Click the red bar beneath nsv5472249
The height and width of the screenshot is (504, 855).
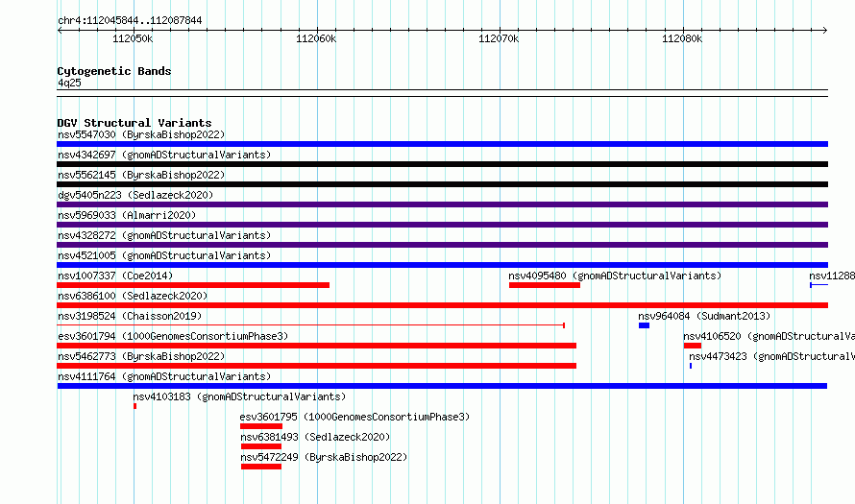(x=261, y=467)
